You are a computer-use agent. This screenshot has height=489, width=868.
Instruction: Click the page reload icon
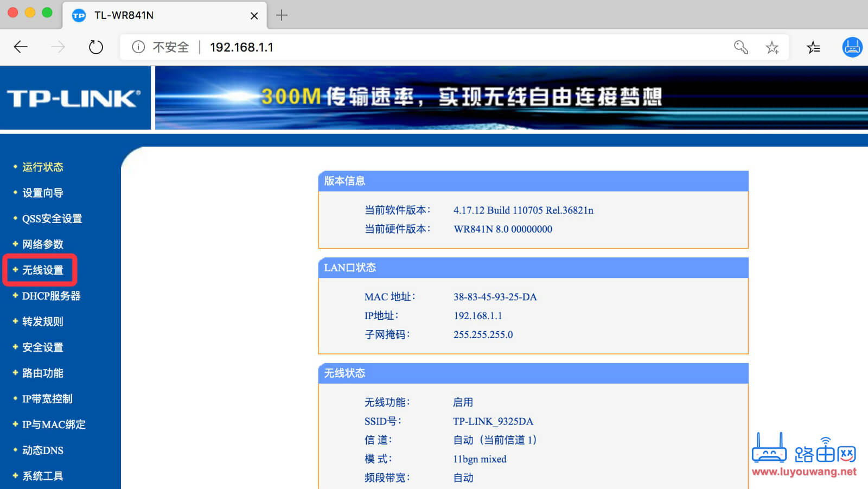click(x=96, y=47)
